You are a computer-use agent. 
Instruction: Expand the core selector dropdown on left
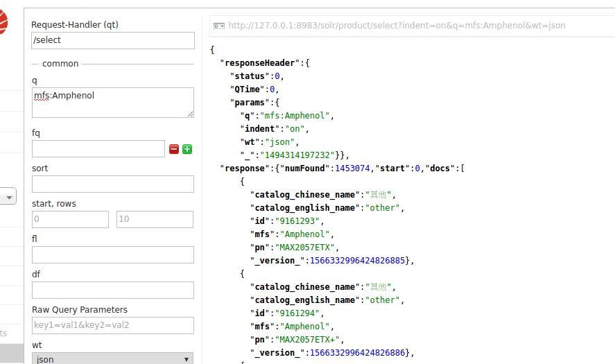point(8,198)
